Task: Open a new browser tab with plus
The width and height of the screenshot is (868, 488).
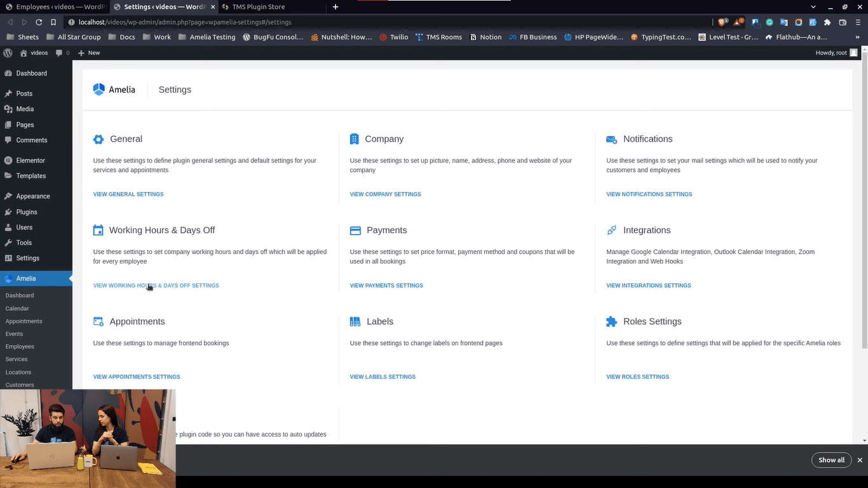Action: click(336, 7)
